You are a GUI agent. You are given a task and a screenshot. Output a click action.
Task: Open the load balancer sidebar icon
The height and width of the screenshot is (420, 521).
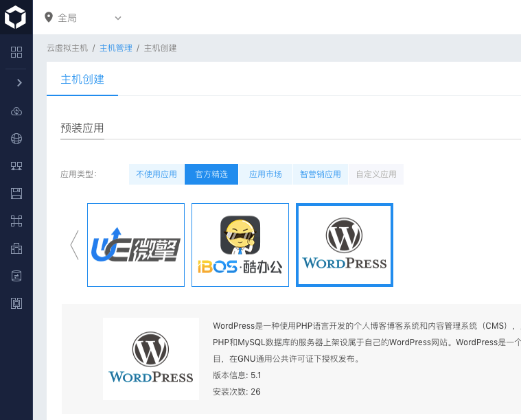(16, 166)
